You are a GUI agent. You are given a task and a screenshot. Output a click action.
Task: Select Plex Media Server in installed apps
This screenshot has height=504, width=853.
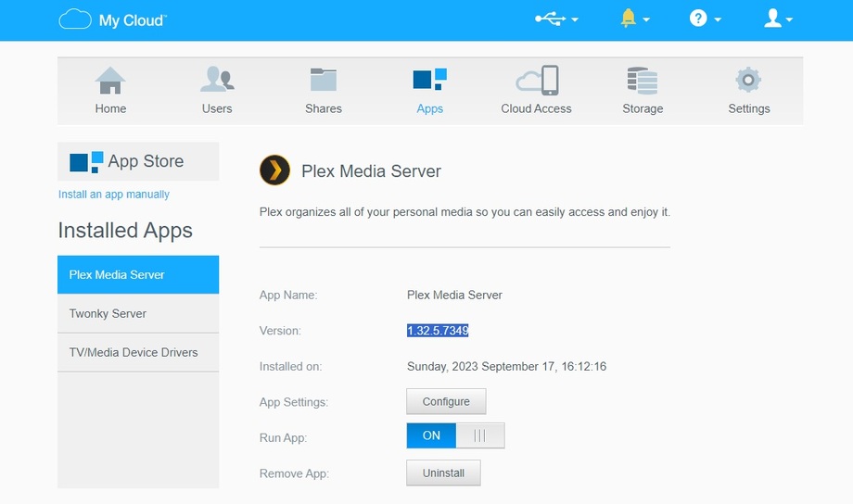coord(138,274)
